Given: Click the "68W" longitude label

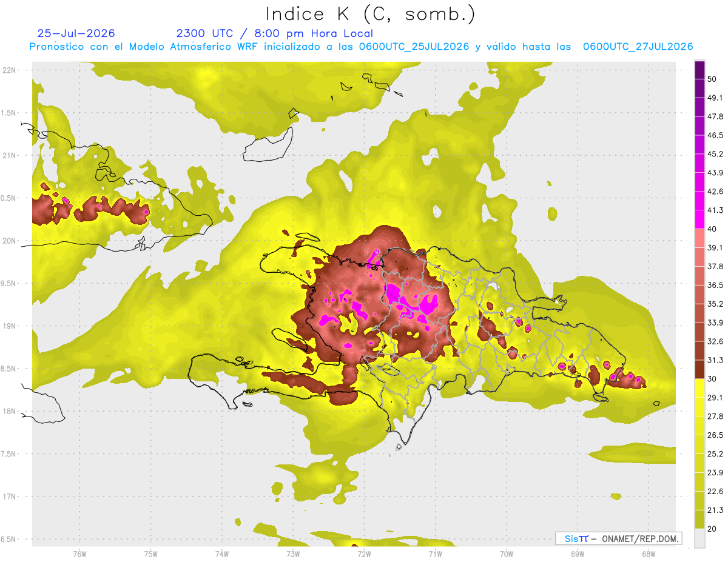Looking at the screenshot, I should click(x=648, y=554).
